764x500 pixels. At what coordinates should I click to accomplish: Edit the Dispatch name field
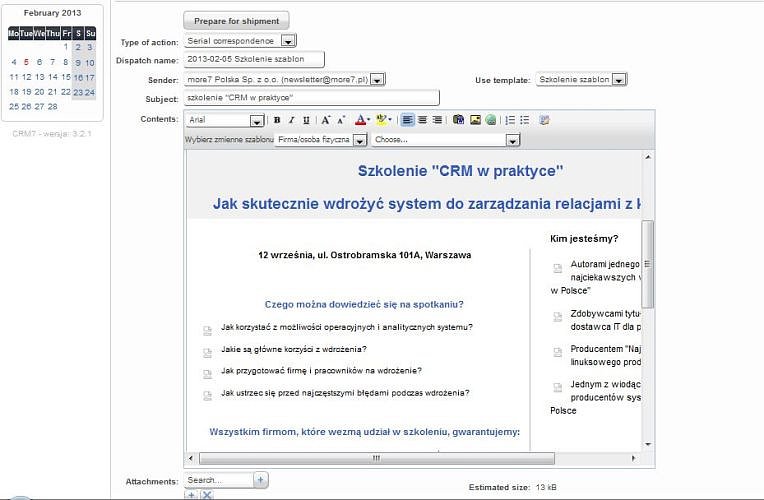[254, 59]
